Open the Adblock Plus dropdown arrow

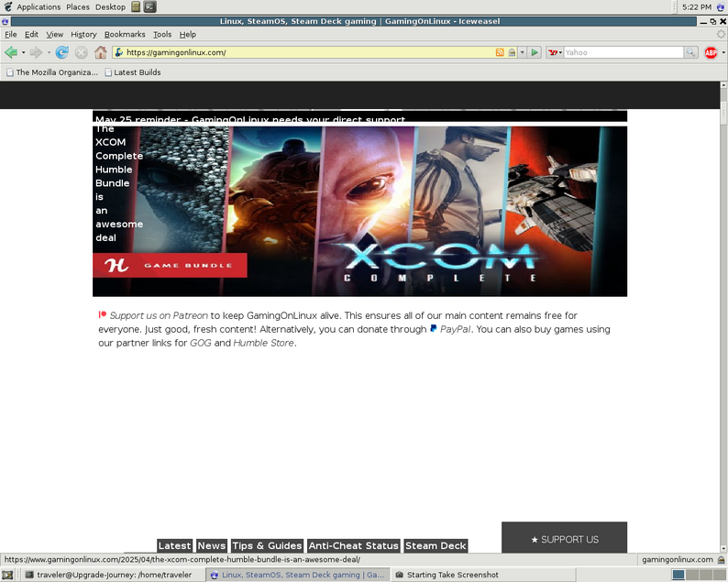(x=722, y=53)
